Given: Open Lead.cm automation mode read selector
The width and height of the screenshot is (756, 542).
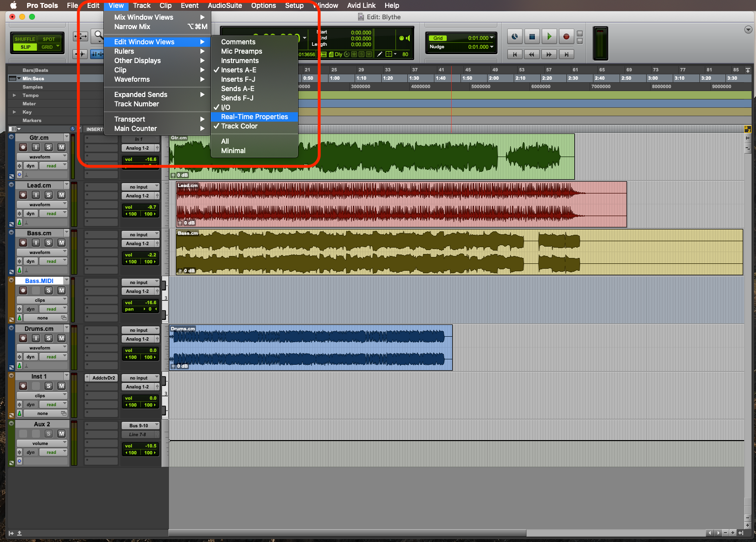Looking at the screenshot, I should (53, 214).
